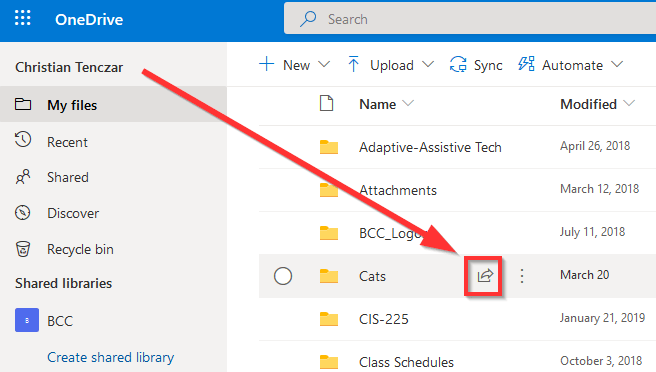Image resolution: width=656 pixels, height=372 pixels.
Task: Click the Shared libraries section heading
Action: [x=64, y=283]
